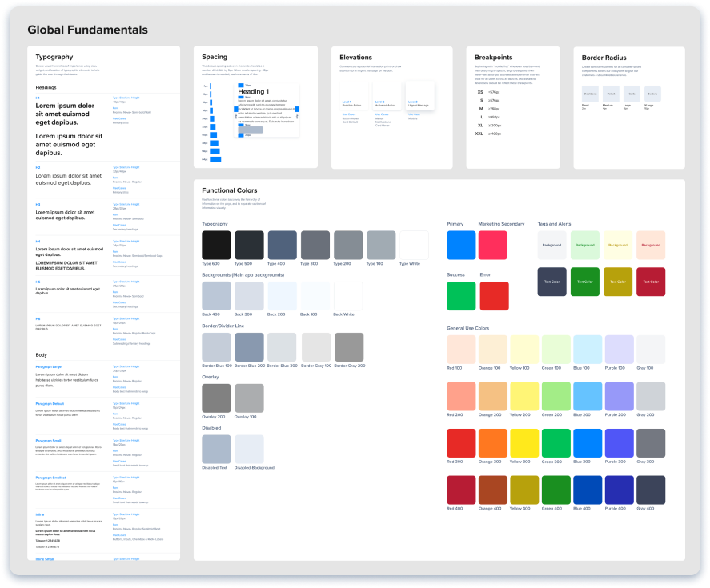Click the green Background tag swatch

pos(585,245)
